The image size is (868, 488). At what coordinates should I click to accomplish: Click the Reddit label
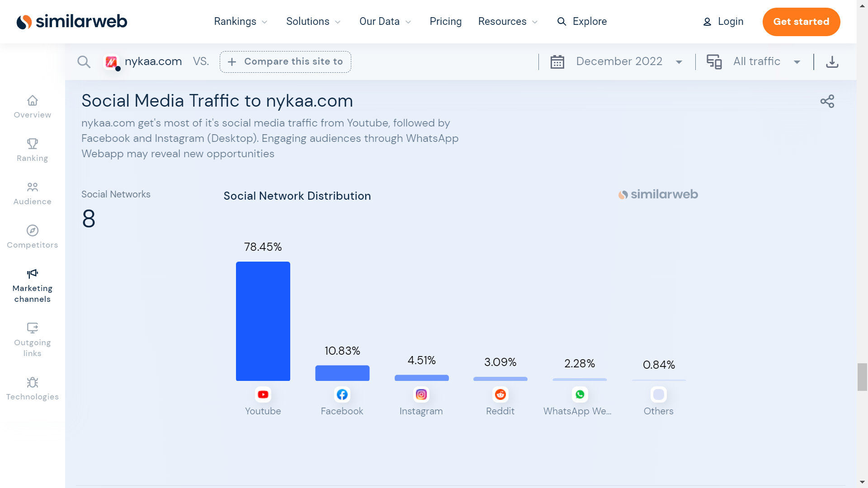500,411
